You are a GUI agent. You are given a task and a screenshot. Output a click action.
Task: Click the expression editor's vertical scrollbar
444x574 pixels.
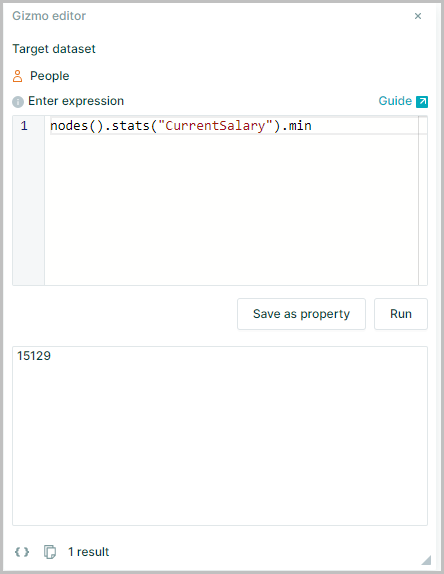tap(423, 200)
